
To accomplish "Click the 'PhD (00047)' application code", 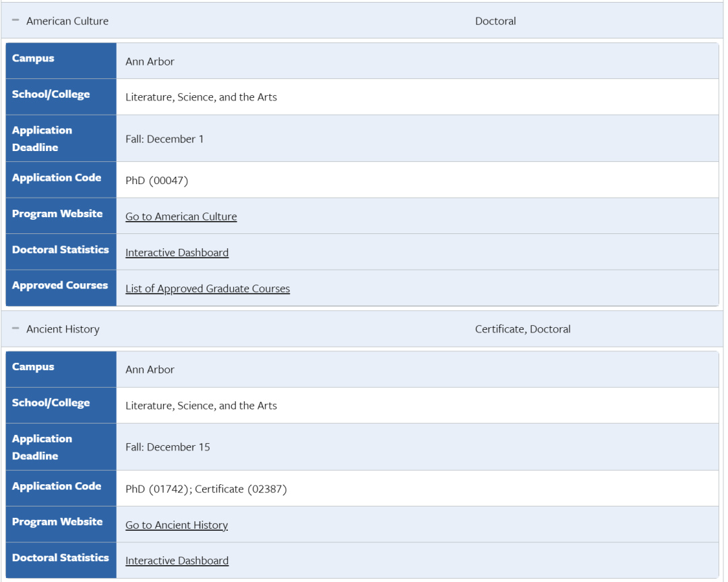I will coord(156,181).
